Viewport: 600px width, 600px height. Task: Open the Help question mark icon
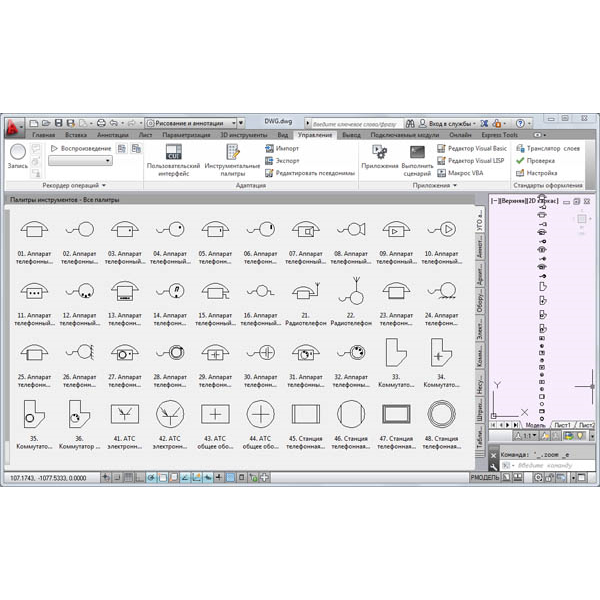[x=520, y=124]
